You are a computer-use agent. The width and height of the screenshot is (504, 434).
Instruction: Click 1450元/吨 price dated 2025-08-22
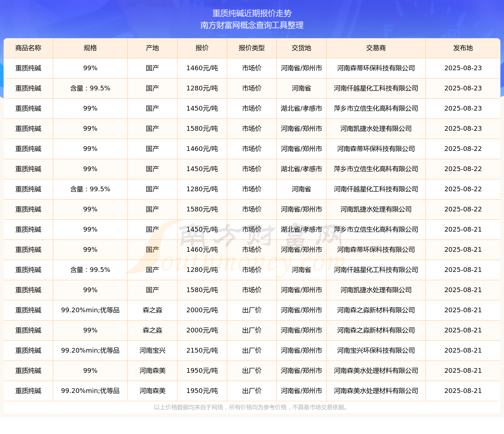click(202, 169)
